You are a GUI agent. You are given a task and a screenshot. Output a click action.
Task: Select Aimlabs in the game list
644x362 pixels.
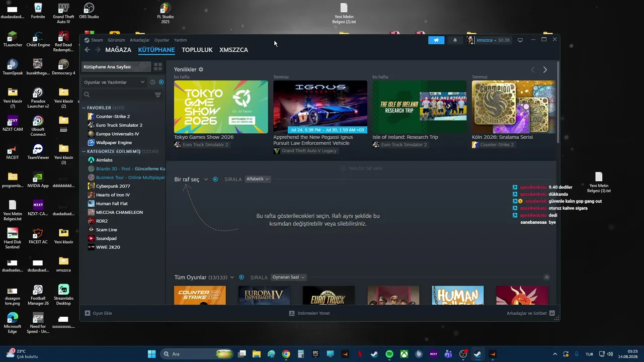click(x=104, y=160)
